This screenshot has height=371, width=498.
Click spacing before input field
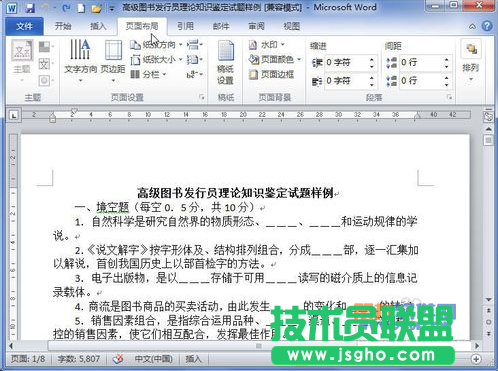point(421,63)
